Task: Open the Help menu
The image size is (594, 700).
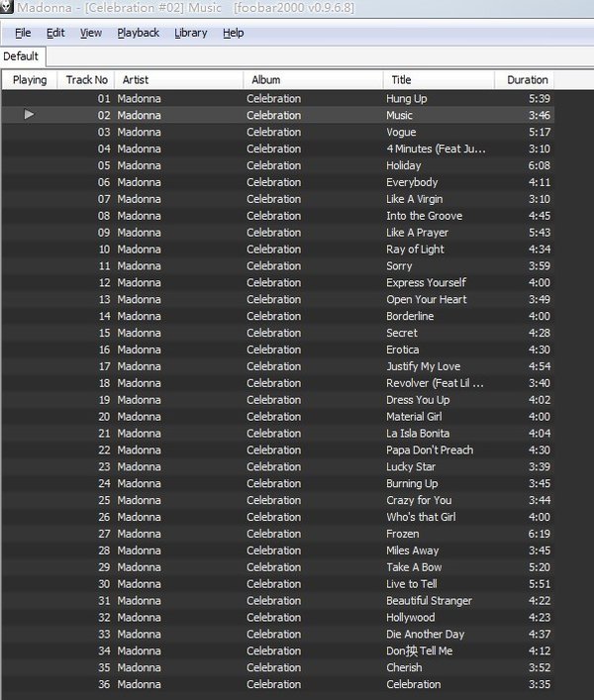Action: [x=233, y=33]
